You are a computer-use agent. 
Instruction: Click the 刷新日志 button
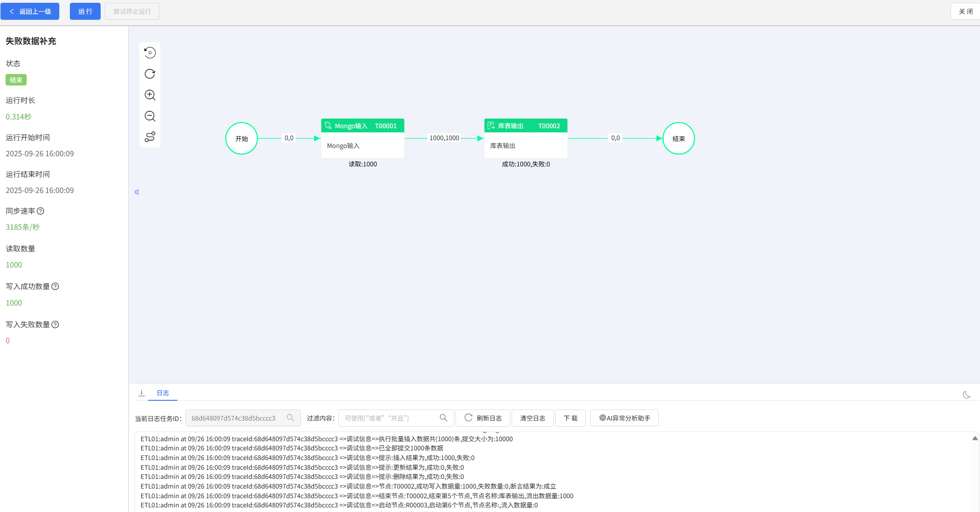[x=483, y=418]
